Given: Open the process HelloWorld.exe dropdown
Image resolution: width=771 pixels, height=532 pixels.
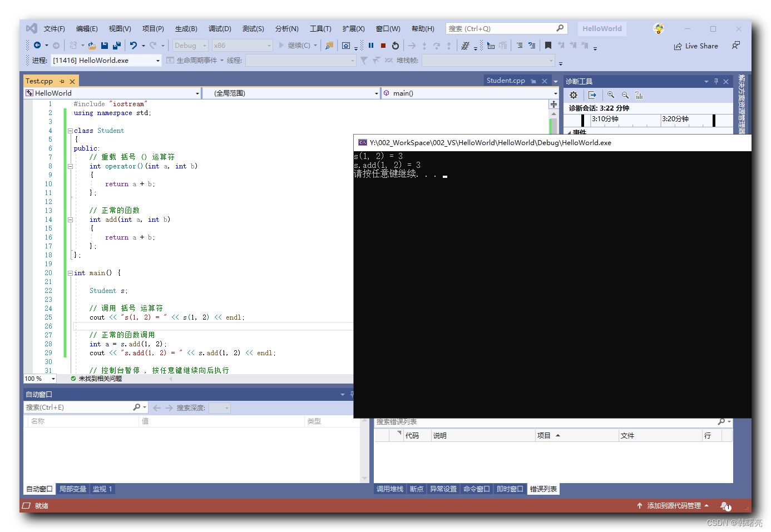Looking at the screenshot, I should [x=106, y=60].
